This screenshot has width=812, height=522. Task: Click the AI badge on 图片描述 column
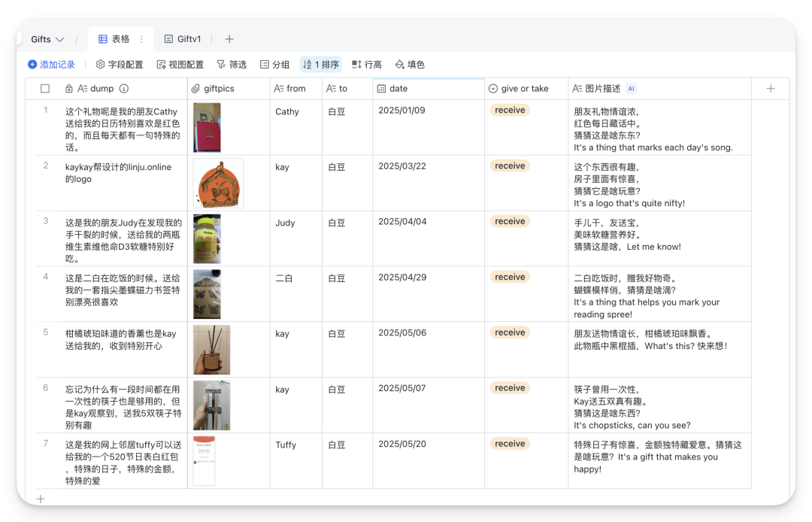pos(632,89)
